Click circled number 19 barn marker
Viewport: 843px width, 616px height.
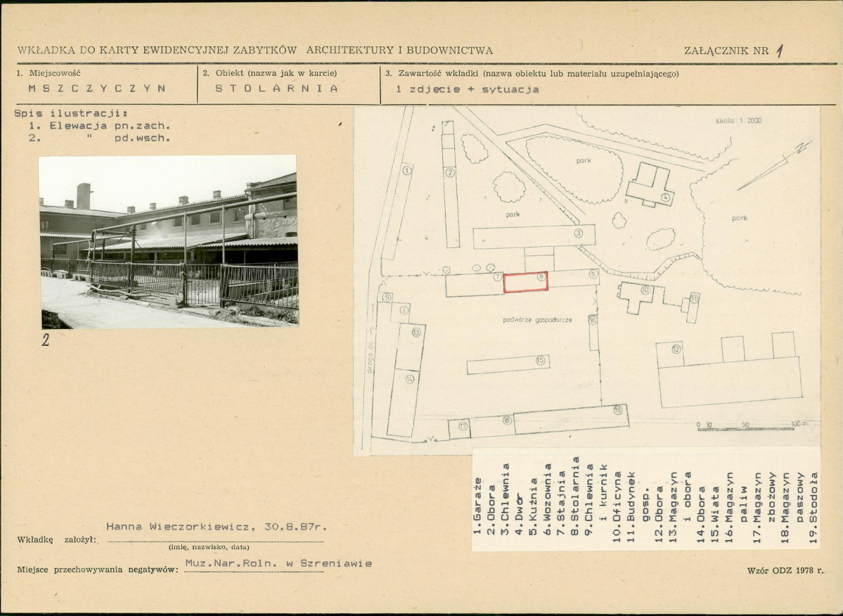[618, 410]
